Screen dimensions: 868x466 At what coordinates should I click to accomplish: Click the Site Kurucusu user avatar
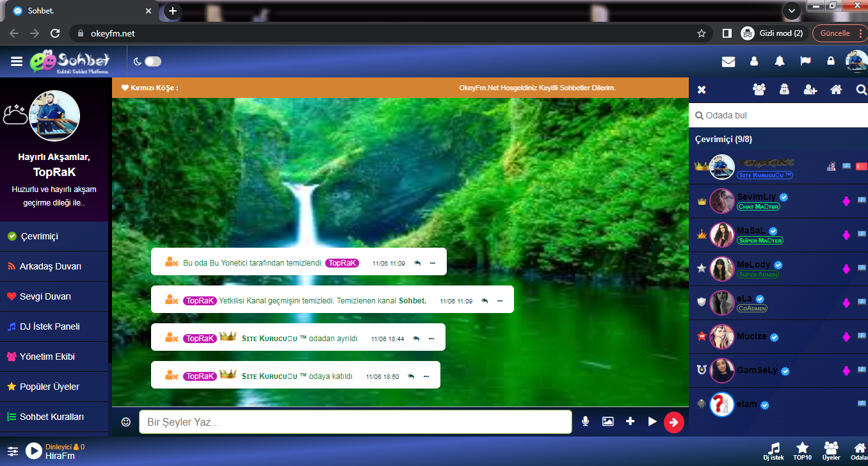pyautogui.click(x=721, y=167)
